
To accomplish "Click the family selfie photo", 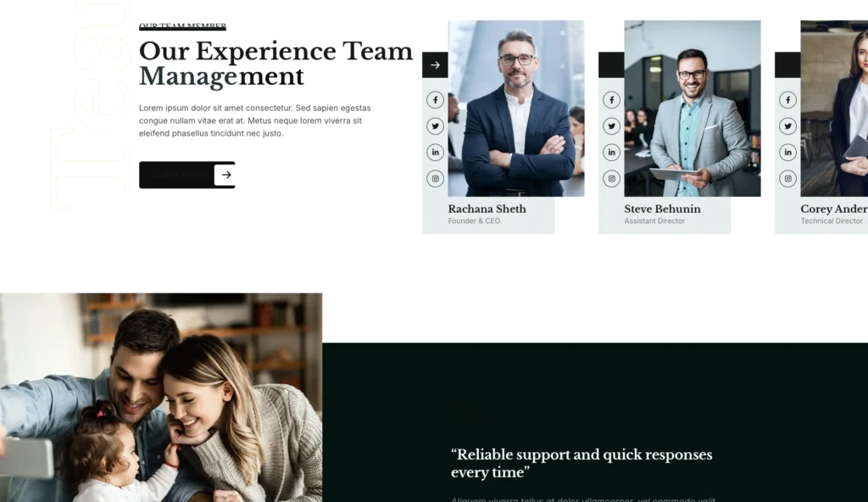I will [161, 398].
